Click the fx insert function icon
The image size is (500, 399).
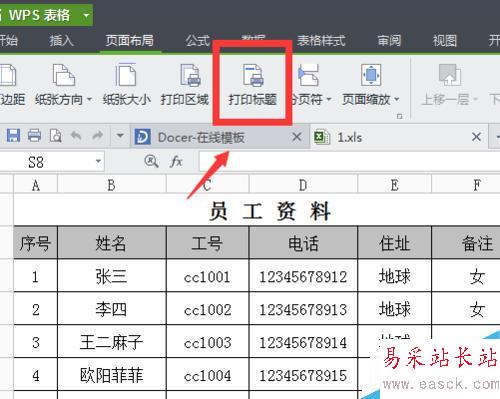pyautogui.click(x=176, y=162)
